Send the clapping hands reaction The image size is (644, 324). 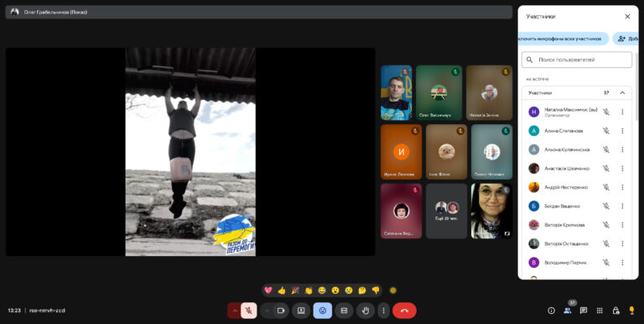pyautogui.click(x=309, y=290)
